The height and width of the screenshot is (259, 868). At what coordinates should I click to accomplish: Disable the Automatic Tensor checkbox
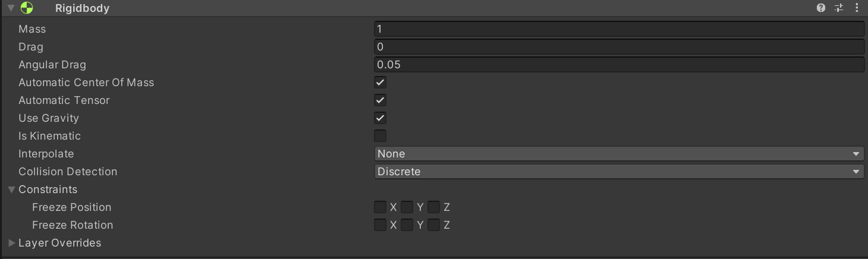380,100
